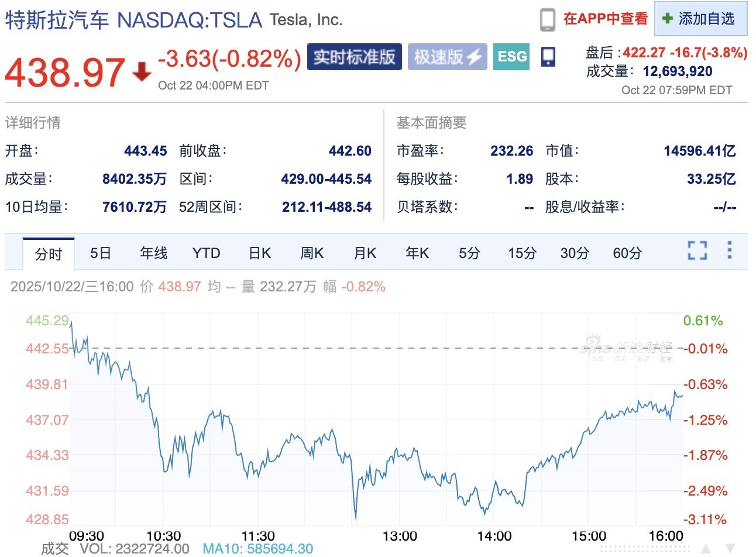Click the gray phone icon beside 在APP中查看
The height and width of the screenshot is (557, 756).
[547, 19]
